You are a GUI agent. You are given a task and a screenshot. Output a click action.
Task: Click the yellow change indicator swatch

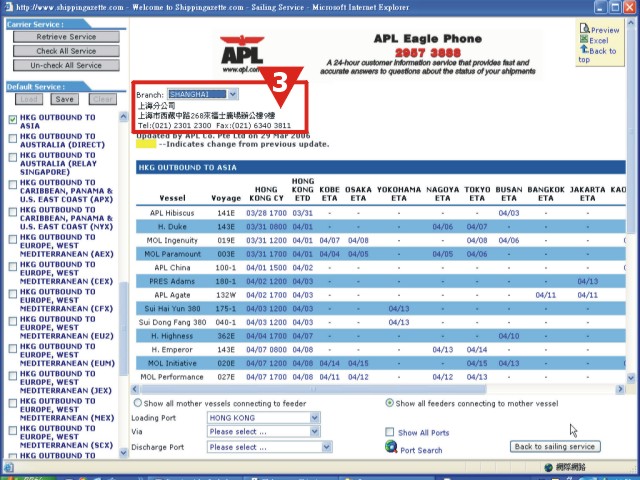pyautogui.click(x=146, y=144)
